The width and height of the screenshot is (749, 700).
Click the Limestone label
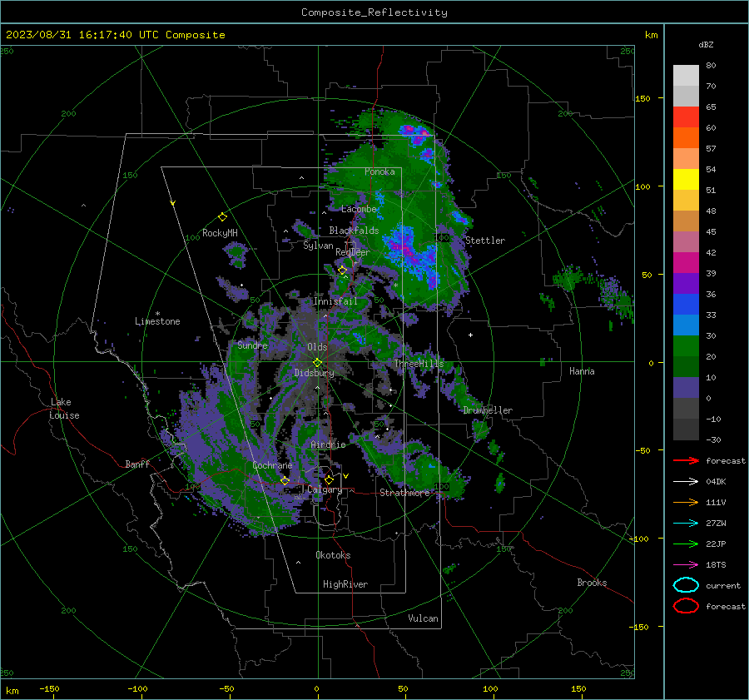(157, 321)
